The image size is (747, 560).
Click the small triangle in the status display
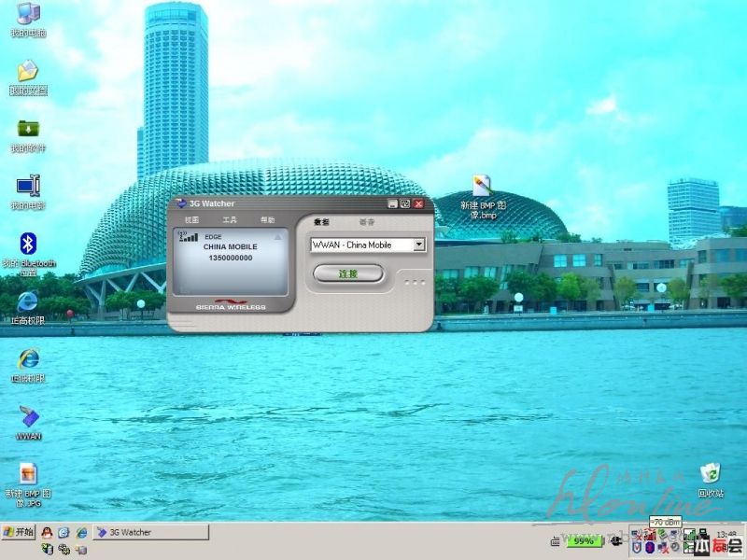[276, 238]
